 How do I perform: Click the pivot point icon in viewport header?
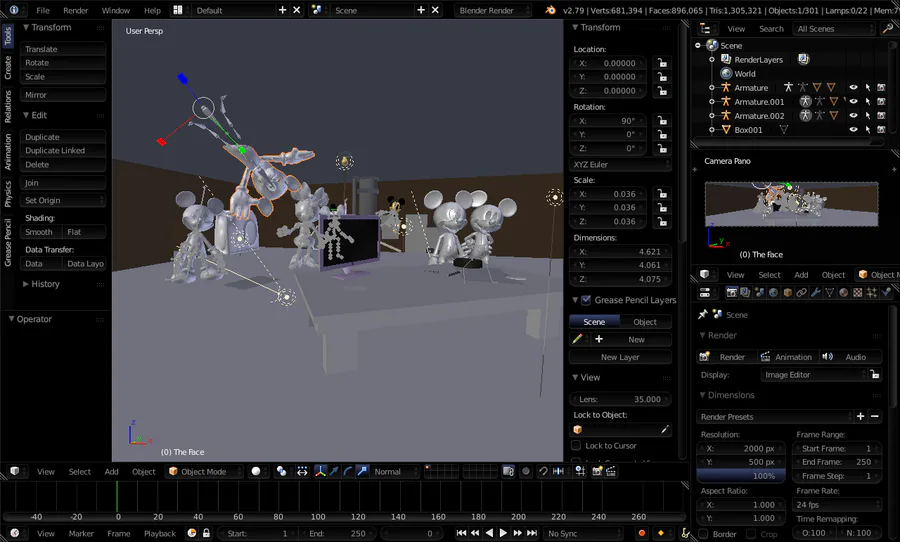[281, 471]
